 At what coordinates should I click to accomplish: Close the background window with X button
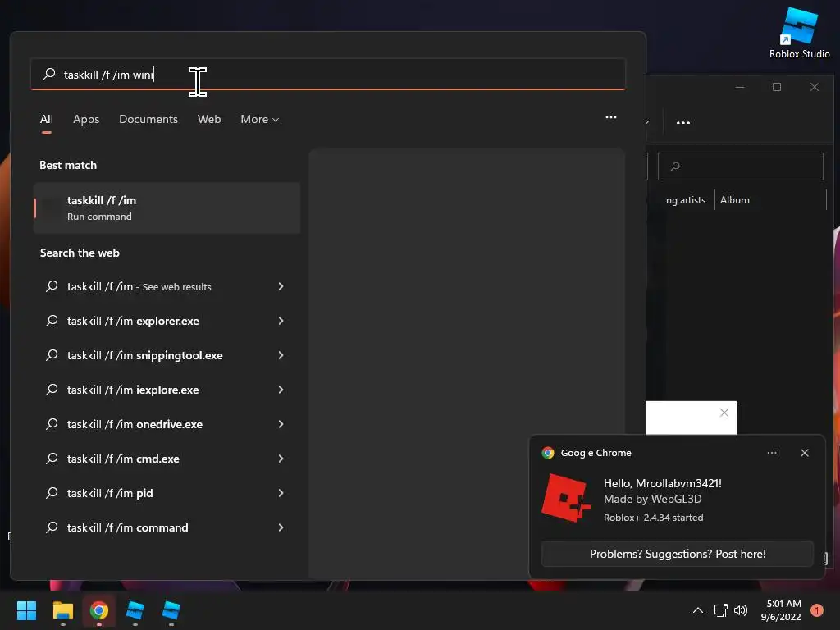815,87
